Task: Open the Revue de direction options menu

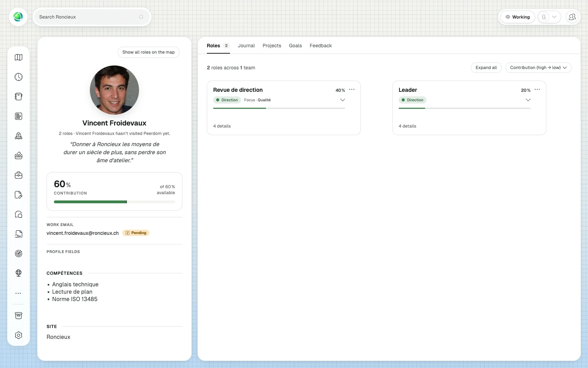Action: click(352, 90)
